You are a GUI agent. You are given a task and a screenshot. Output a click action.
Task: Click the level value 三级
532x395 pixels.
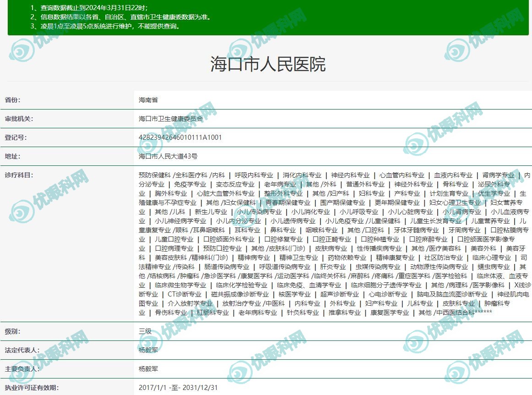(x=145, y=331)
